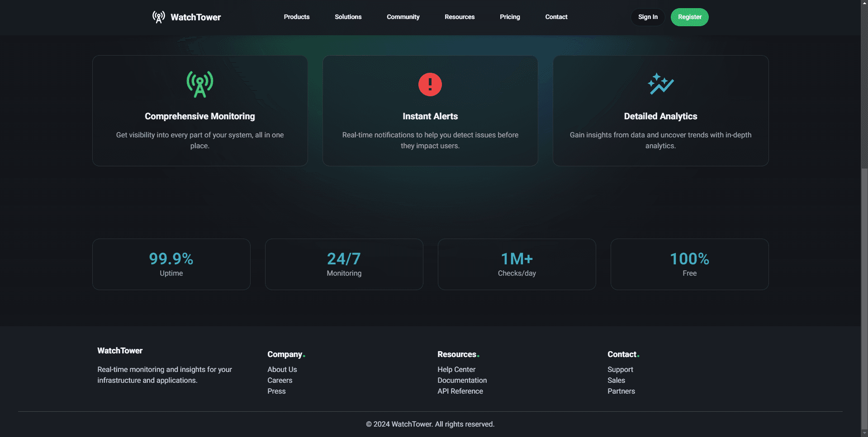868x437 pixels.
Task: Click the green Register button
Action: tap(689, 17)
